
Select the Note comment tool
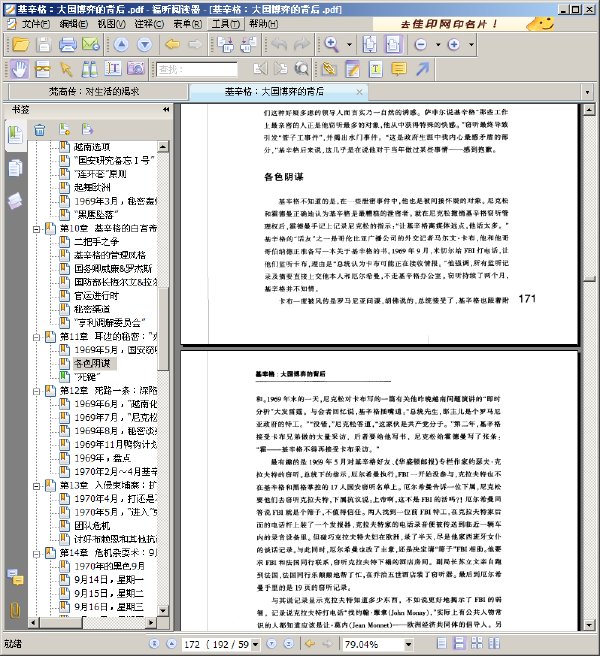pyautogui.click(x=399, y=69)
